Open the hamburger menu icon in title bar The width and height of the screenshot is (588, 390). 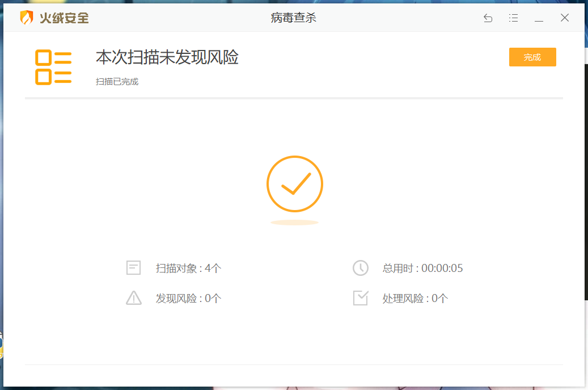(x=513, y=18)
